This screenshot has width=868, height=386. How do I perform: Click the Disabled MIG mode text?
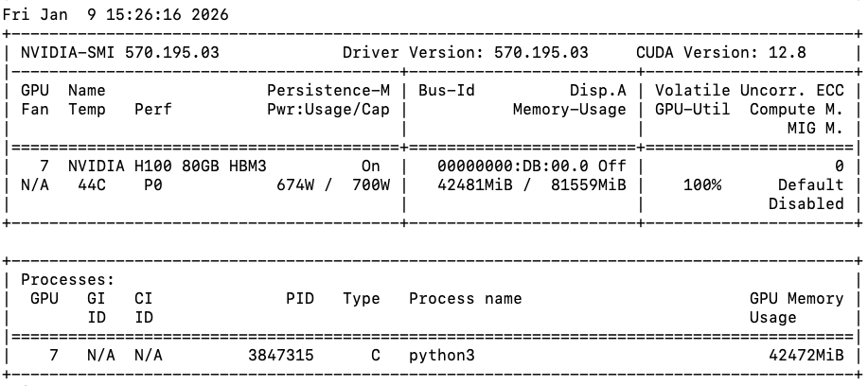(x=806, y=204)
